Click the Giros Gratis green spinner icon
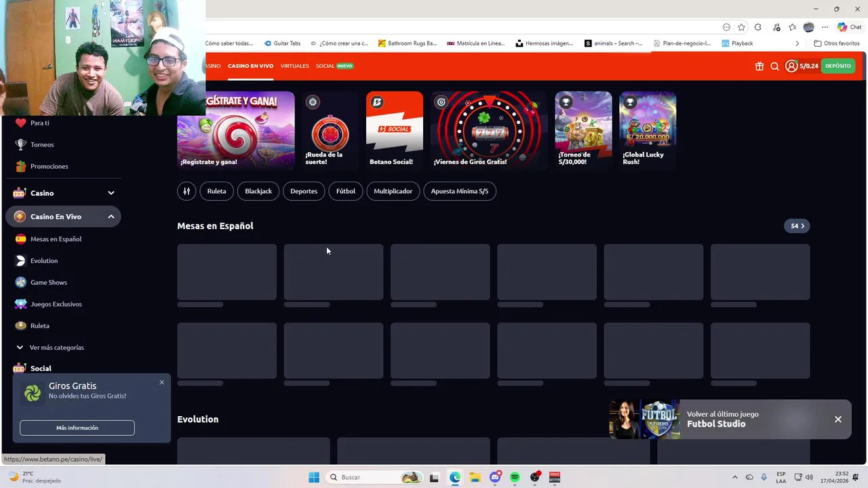Screen dimensions: 868x488 (33, 393)
